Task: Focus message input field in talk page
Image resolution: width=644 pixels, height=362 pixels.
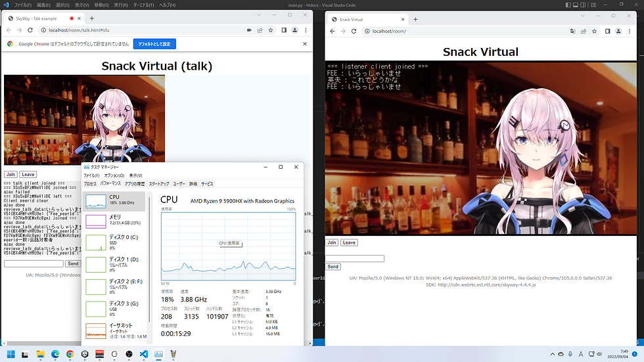Action: [x=34, y=263]
